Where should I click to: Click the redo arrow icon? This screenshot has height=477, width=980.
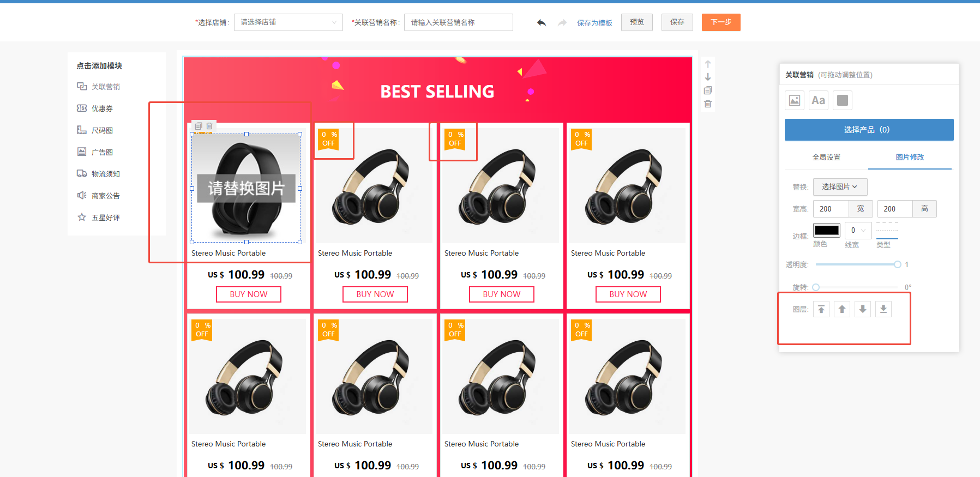tap(562, 22)
